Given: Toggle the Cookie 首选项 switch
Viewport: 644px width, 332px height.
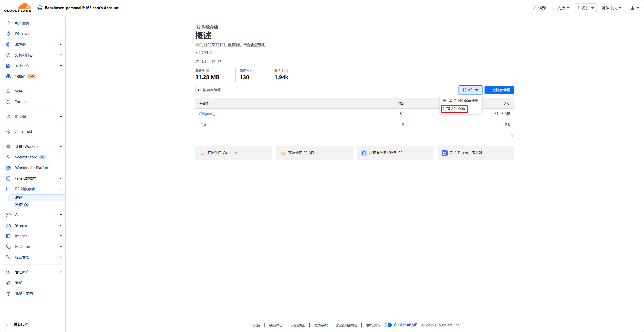Looking at the screenshot, I should (388, 325).
